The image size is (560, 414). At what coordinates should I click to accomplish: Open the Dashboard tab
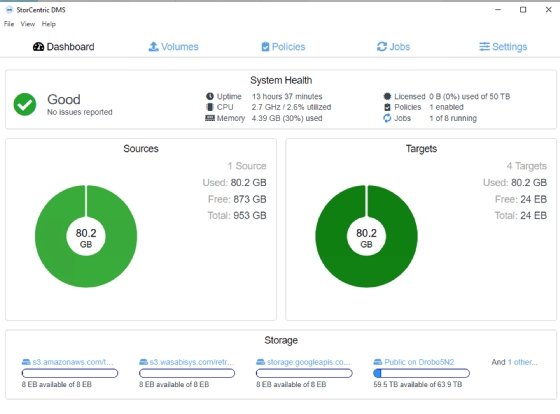point(64,47)
